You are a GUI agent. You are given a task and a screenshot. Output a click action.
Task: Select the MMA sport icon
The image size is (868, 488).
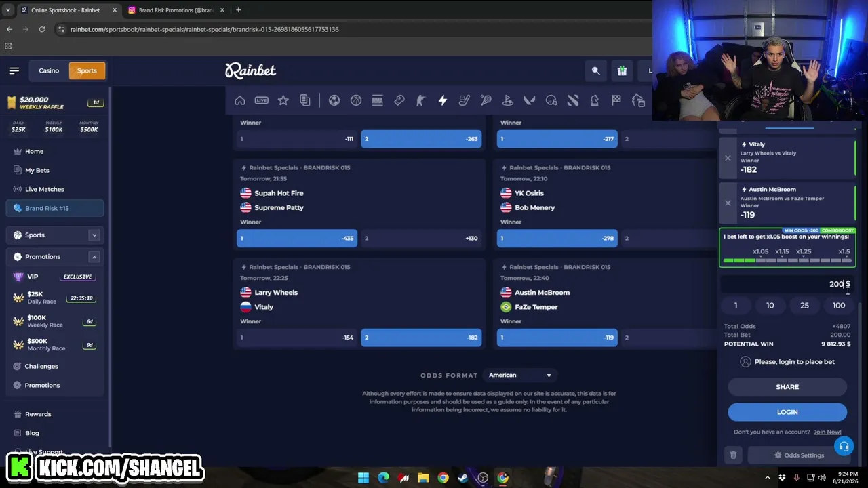click(378, 100)
